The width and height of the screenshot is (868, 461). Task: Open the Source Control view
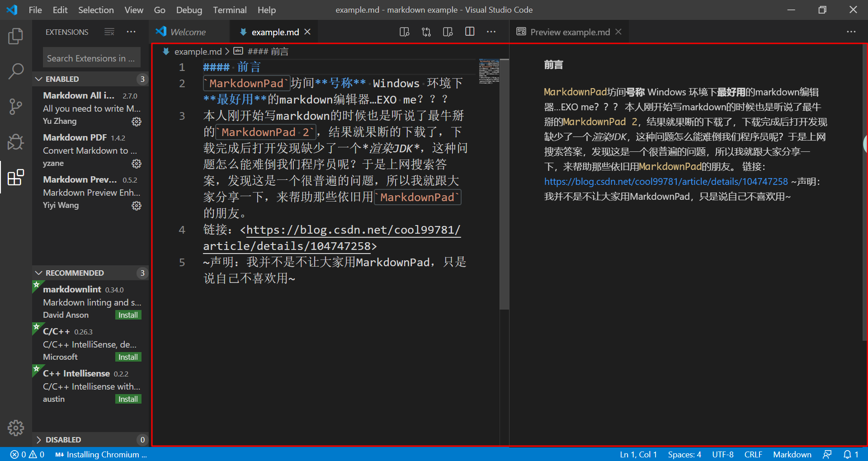(16, 107)
